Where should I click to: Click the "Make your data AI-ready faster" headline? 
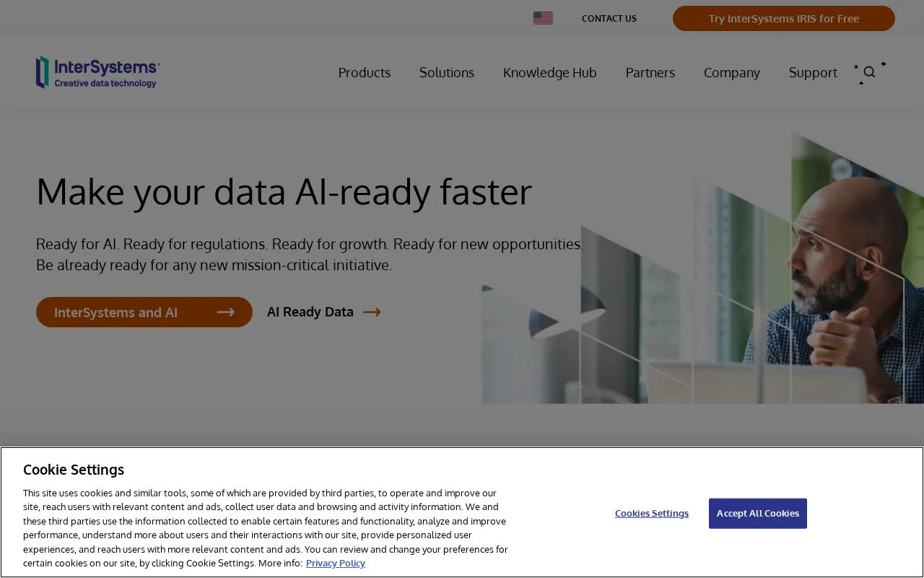284,191
